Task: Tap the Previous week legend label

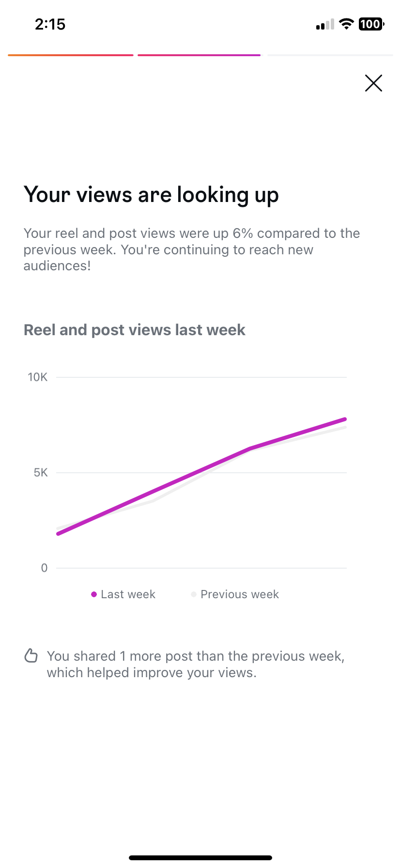Action: click(x=240, y=594)
